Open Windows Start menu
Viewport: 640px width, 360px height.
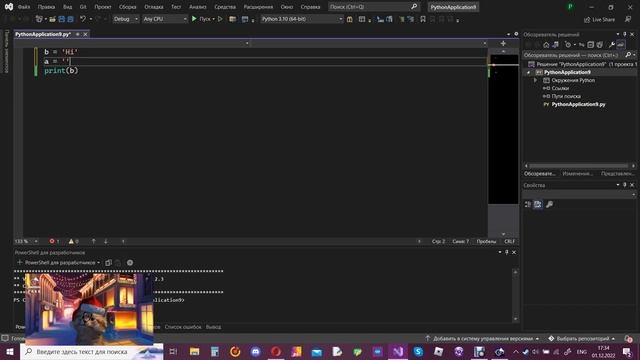10,351
